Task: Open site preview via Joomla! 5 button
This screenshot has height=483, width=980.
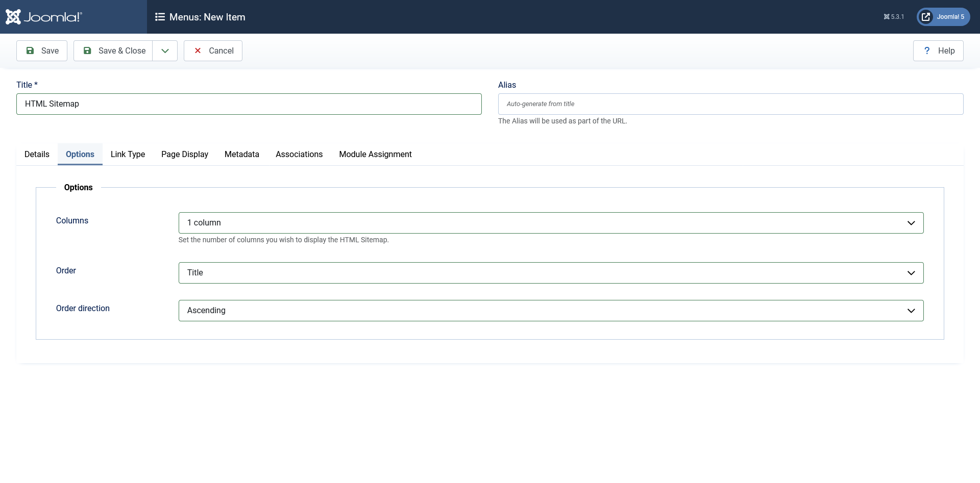Action: click(x=943, y=17)
